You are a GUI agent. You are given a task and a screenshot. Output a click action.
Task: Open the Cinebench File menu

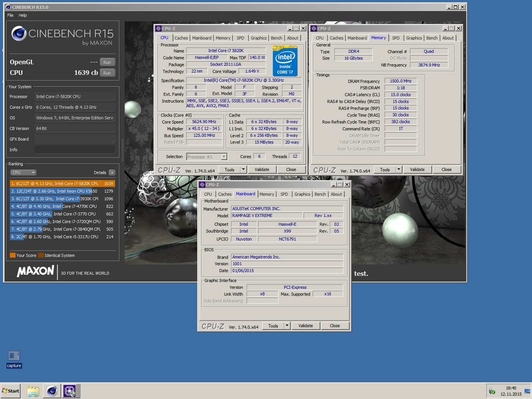click(10, 15)
